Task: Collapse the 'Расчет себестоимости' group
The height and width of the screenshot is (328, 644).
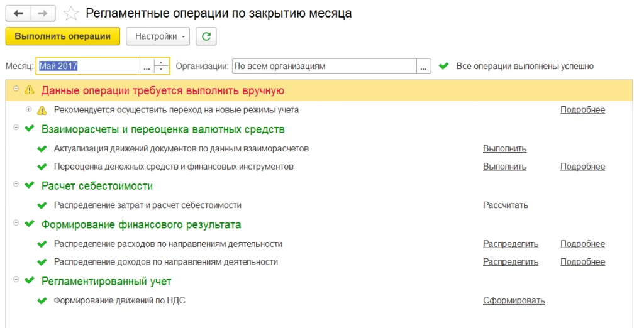Action: 16,184
